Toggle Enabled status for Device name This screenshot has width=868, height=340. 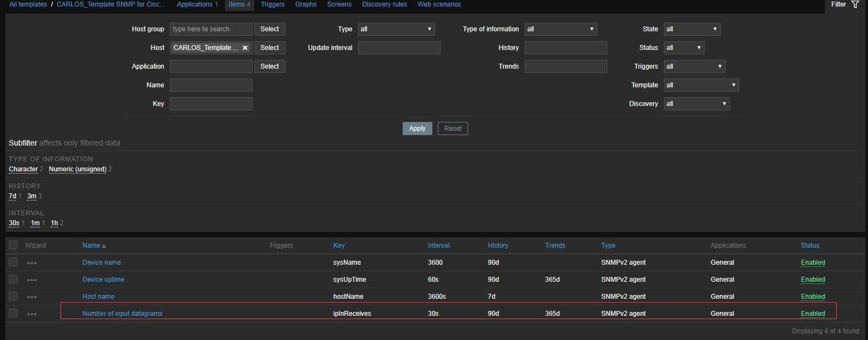[x=813, y=263]
